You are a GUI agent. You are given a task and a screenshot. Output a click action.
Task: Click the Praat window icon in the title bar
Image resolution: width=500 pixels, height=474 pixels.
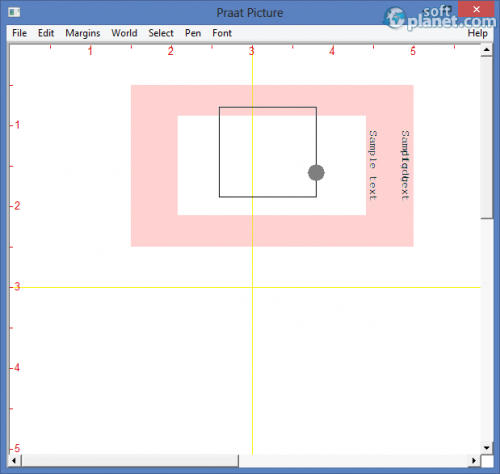point(14,12)
